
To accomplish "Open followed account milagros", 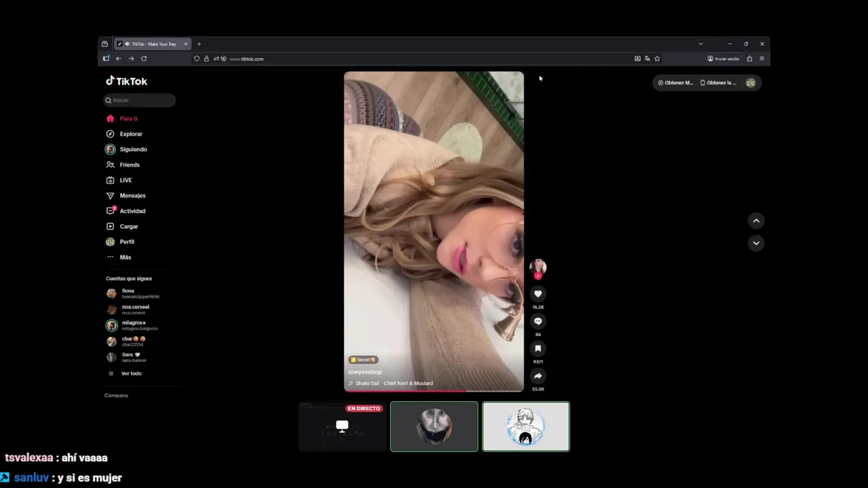I will [133, 325].
